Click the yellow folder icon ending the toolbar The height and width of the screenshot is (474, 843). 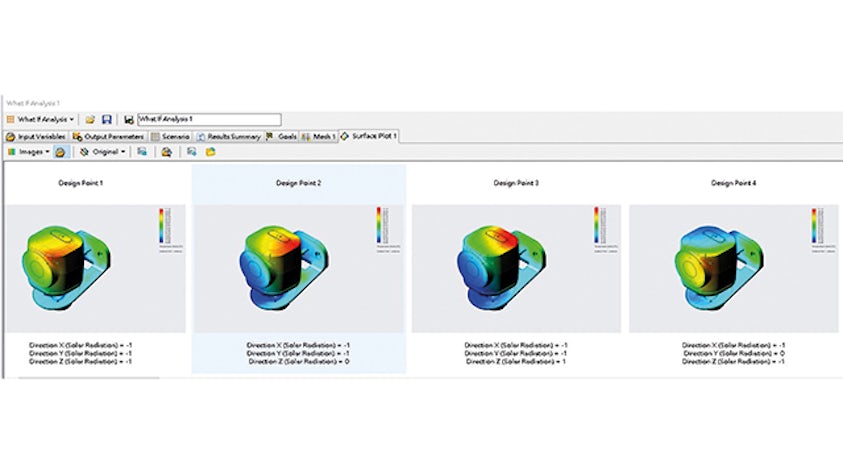(210, 152)
